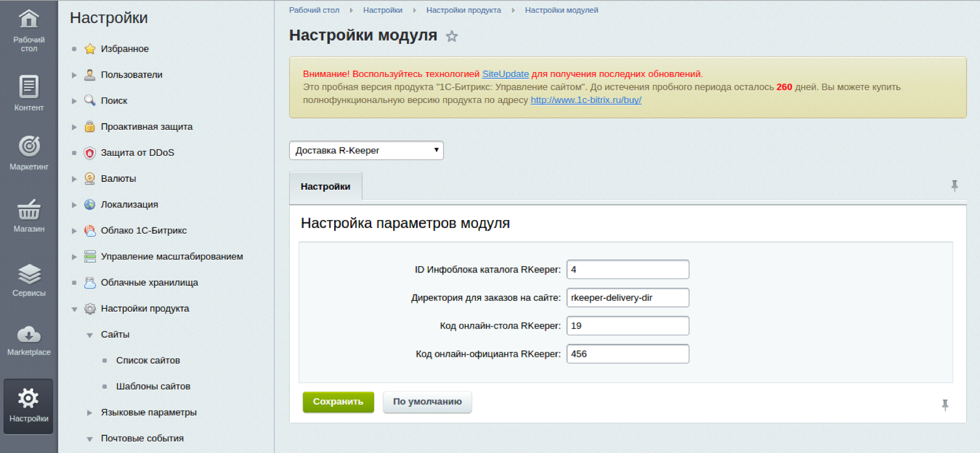Open the Рабочий стол sidebar section

click(29, 30)
